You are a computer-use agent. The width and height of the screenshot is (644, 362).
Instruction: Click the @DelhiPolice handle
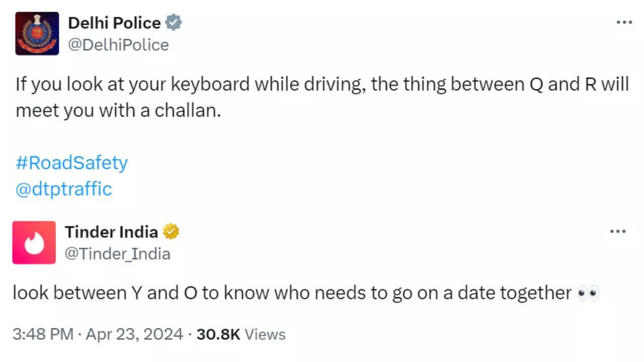point(118,45)
